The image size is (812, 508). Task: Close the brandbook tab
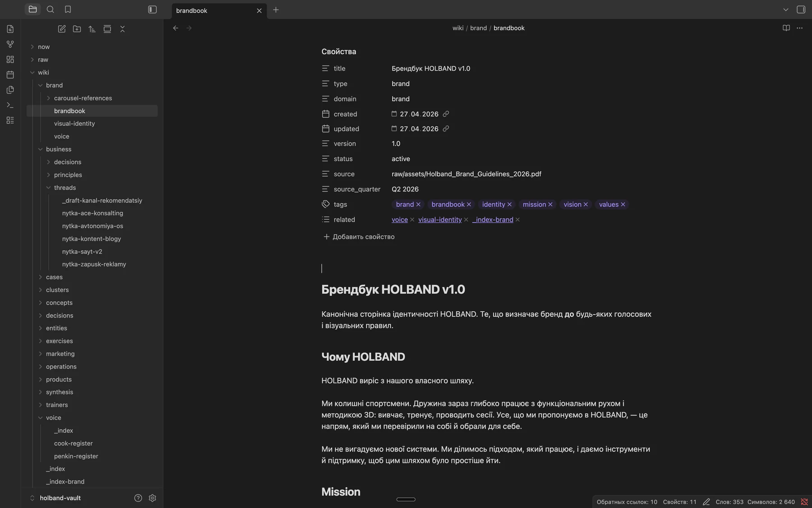pos(259,10)
